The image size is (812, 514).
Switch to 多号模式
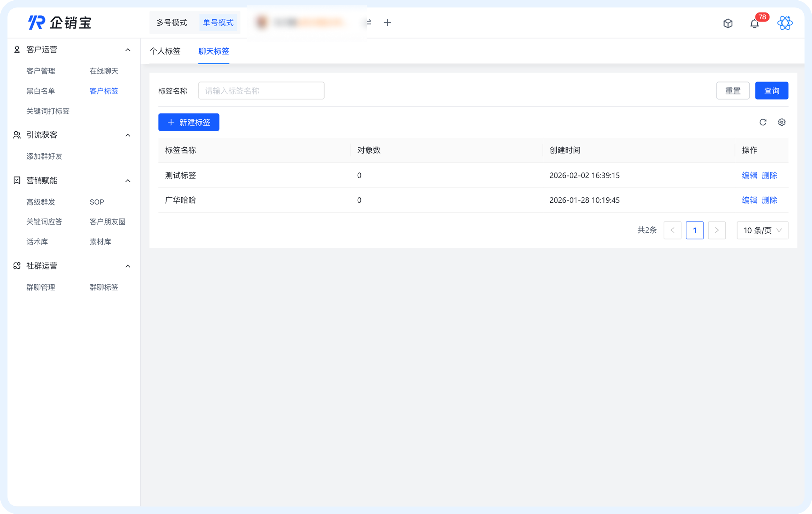coord(171,22)
